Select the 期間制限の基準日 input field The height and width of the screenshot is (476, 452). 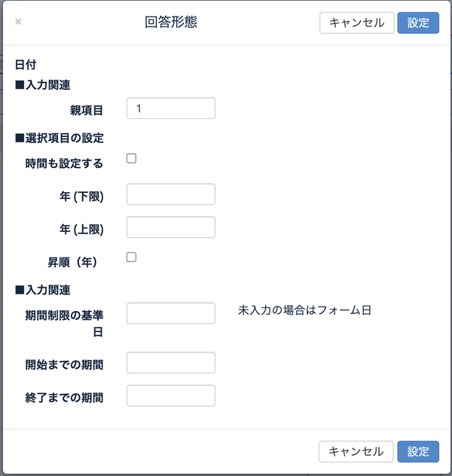click(x=171, y=313)
